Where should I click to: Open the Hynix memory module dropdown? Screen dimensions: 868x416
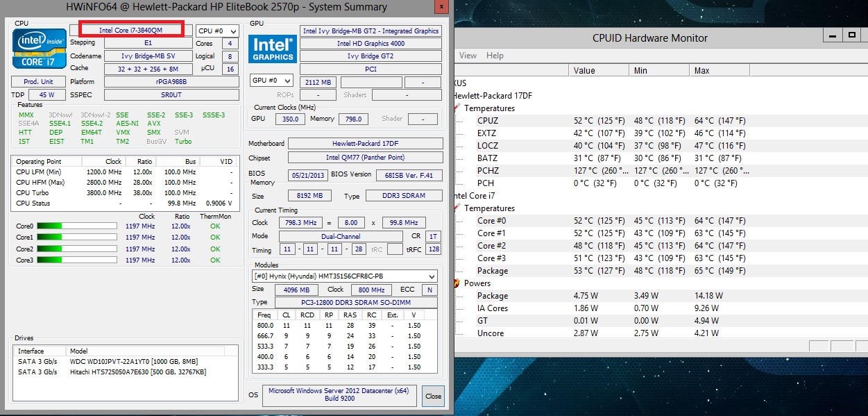pyautogui.click(x=344, y=276)
